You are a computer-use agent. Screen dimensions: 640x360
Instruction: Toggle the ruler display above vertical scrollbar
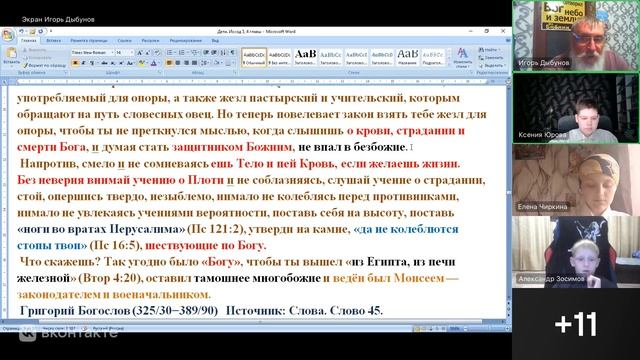(x=509, y=82)
